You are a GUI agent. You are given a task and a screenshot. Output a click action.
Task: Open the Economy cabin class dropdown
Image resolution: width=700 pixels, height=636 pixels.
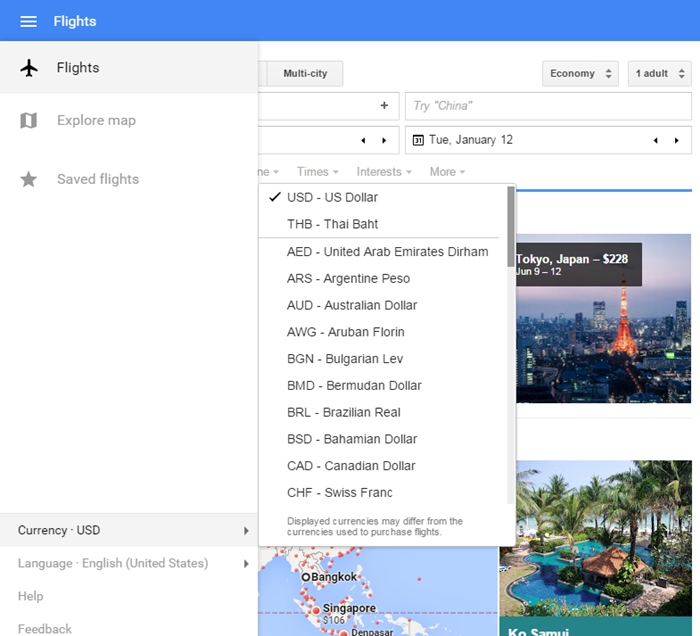tap(580, 74)
